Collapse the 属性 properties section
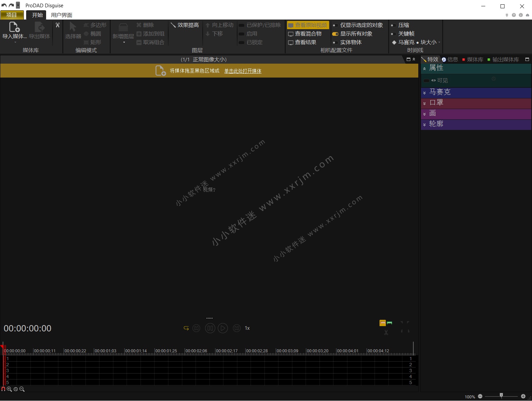Screen dimensions: 532x401 pyautogui.click(x=425, y=69)
